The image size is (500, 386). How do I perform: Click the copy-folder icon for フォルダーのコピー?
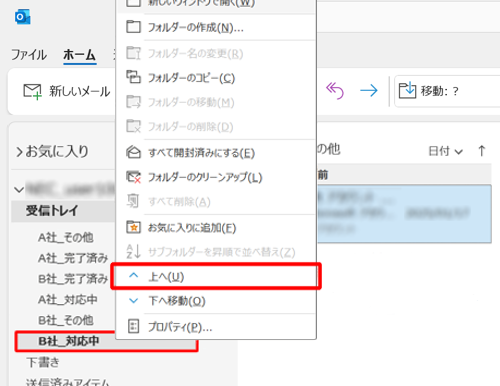coord(133,77)
